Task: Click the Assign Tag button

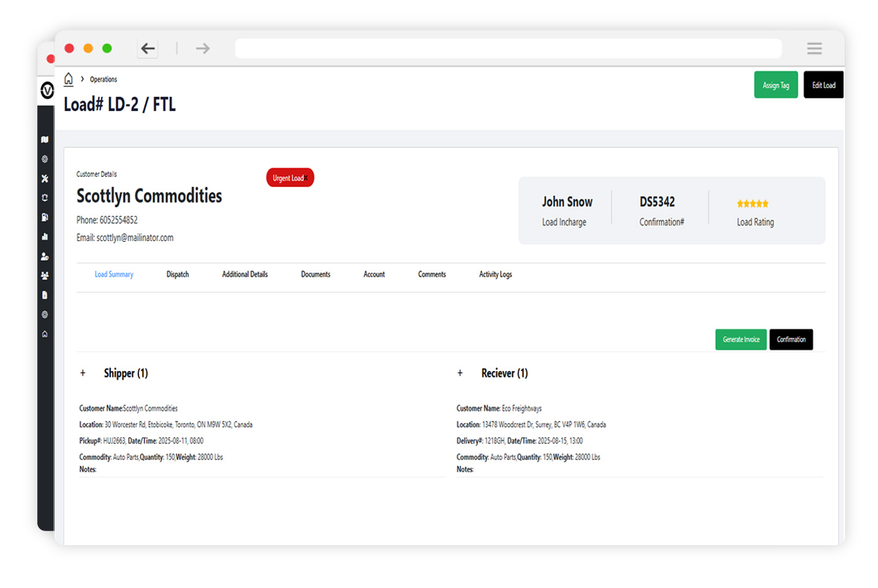Action: 775,84
